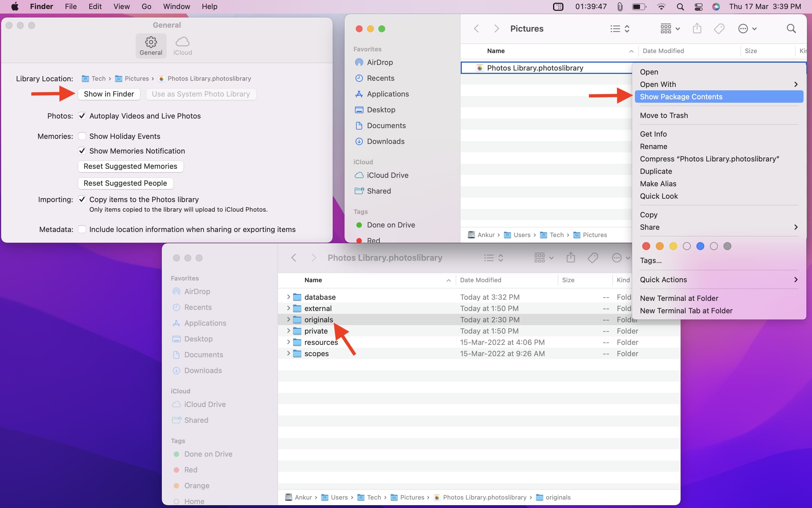Expand the originals folder
Screen dimensions: 812x508
point(288,319)
